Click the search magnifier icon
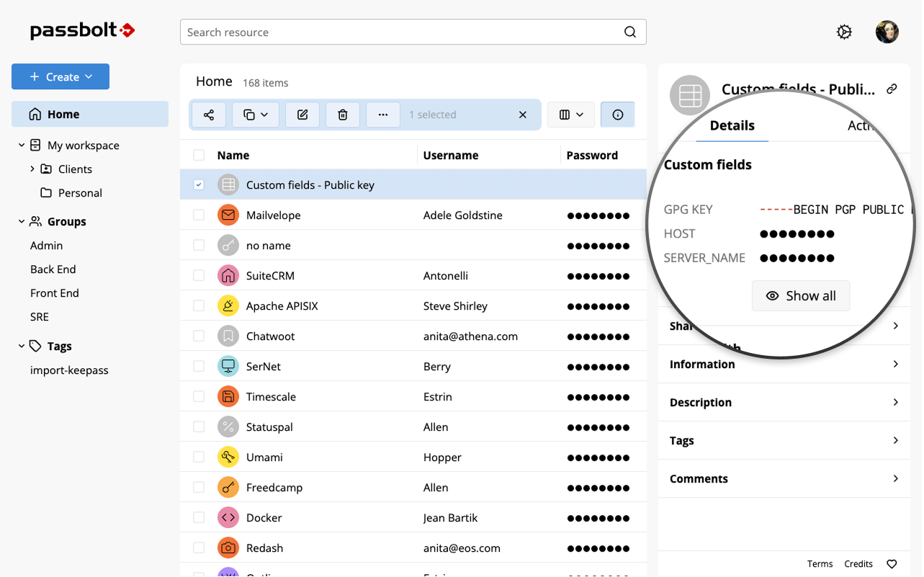Viewport: 924px width, 577px height. pyautogui.click(x=630, y=32)
